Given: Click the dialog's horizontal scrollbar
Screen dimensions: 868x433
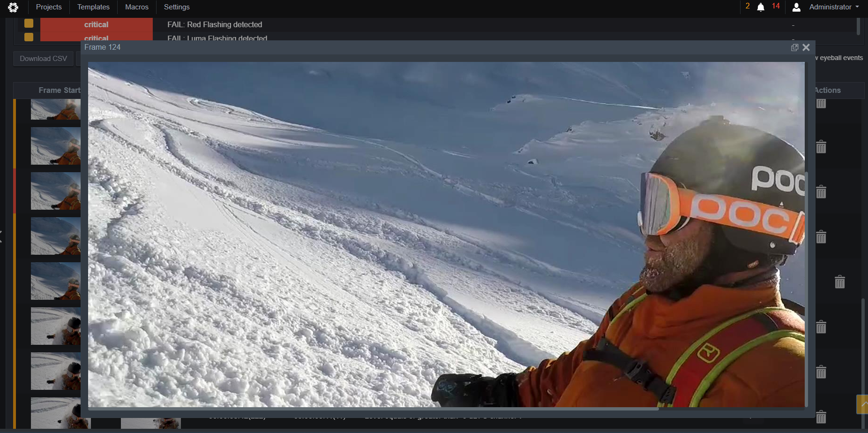Looking at the screenshot, I should coord(373,409).
